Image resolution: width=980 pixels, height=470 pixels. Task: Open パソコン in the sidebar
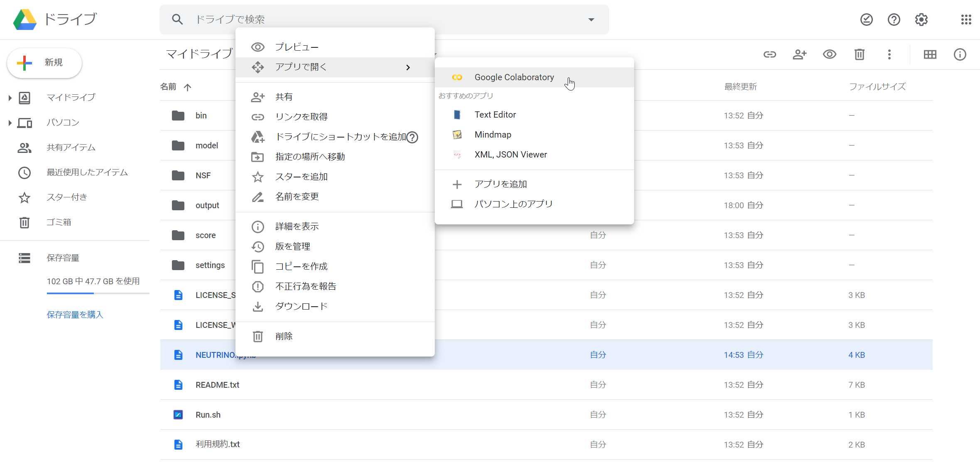63,123
